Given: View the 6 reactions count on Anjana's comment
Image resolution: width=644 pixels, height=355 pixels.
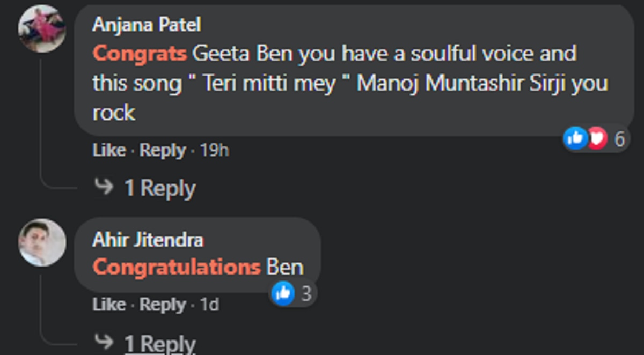Looking at the screenshot, I should pyautogui.click(x=620, y=139).
